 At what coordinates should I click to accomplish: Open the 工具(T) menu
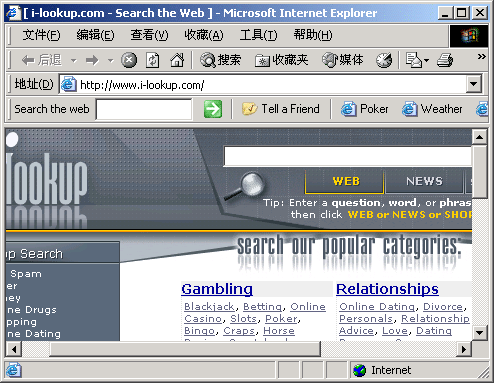(259, 35)
